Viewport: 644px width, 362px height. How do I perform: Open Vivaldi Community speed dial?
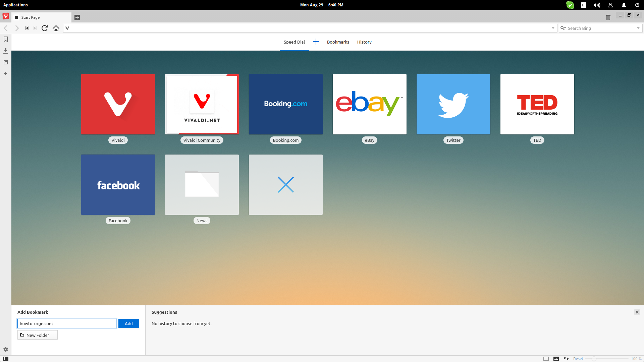point(202,104)
